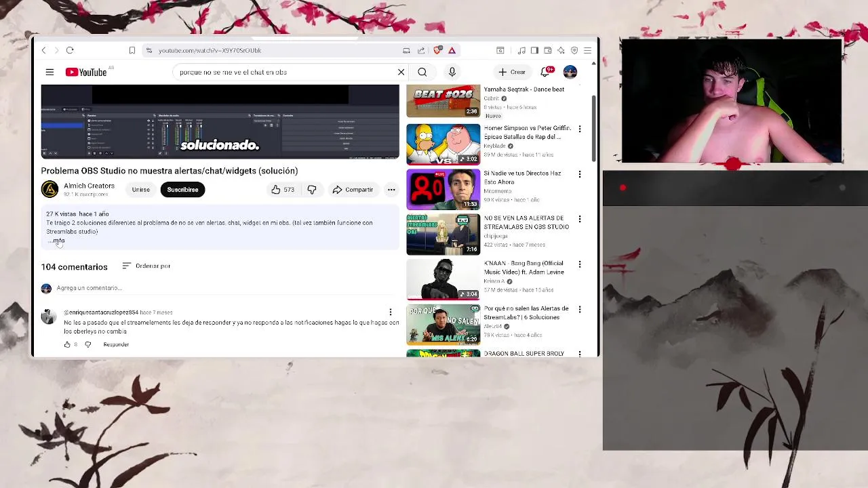This screenshot has height=488, width=868.
Task: Open the Brave Playlist music note icon
Action: coord(521,50)
